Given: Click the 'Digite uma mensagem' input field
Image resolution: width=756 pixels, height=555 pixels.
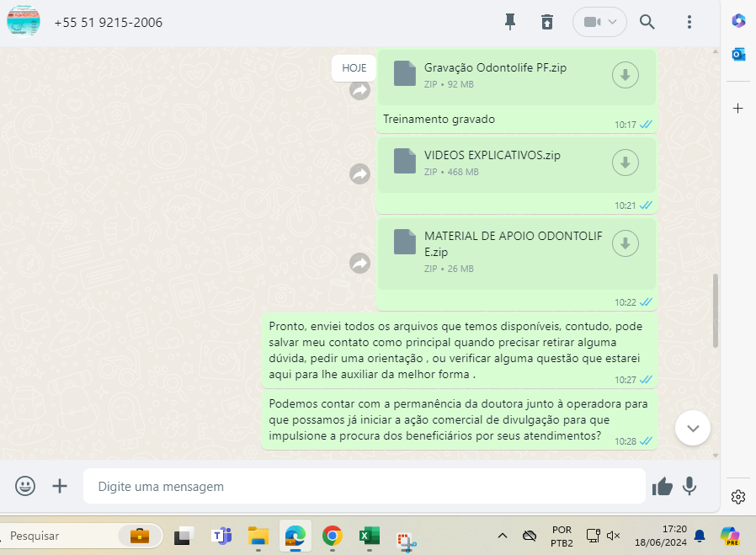Looking at the screenshot, I should pyautogui.click(x=362, y=486).
